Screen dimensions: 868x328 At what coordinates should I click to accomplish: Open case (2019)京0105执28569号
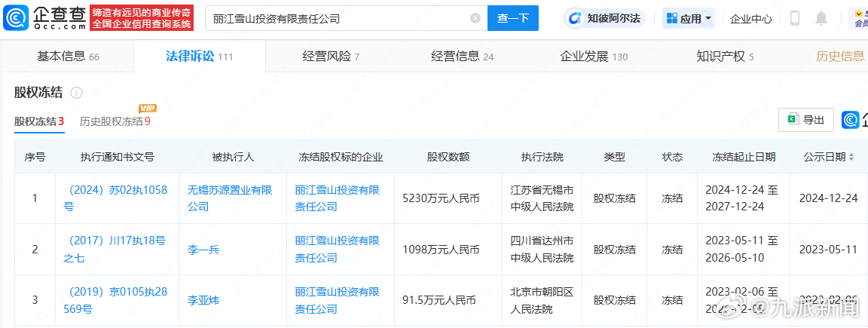pyautogui.click(x=115, y=300)
